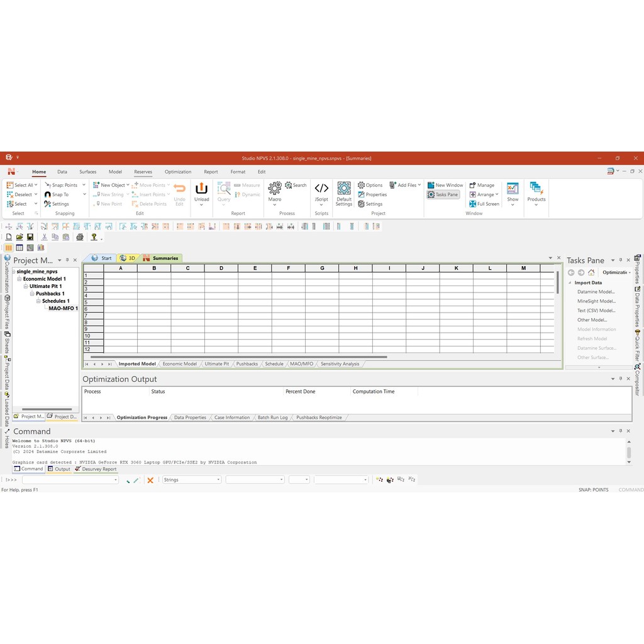Open the Optimization tab in ribbon
The width and height of the screenshot is (644, 644).
pyautogui.click(x=178, y=172)
